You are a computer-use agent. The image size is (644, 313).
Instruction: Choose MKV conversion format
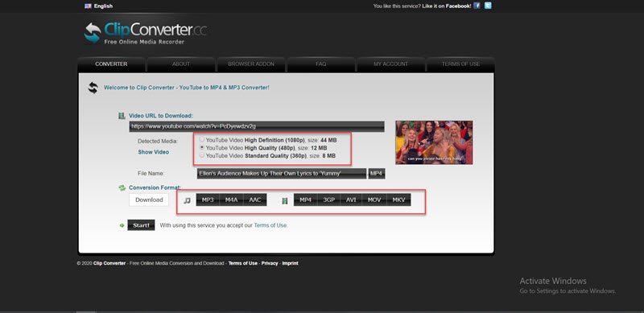(398, 200)
